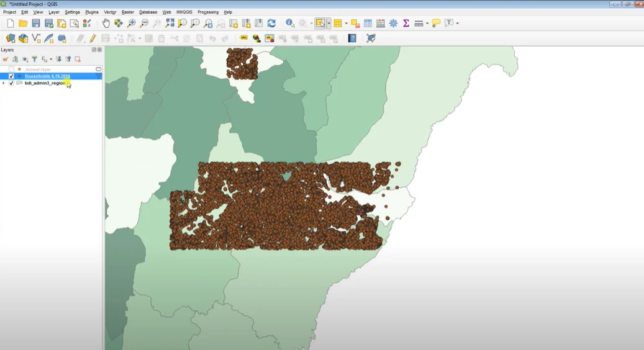Click the Save Project icon
644x350 pixels.
pyautogui.click(x=36, y=24)
